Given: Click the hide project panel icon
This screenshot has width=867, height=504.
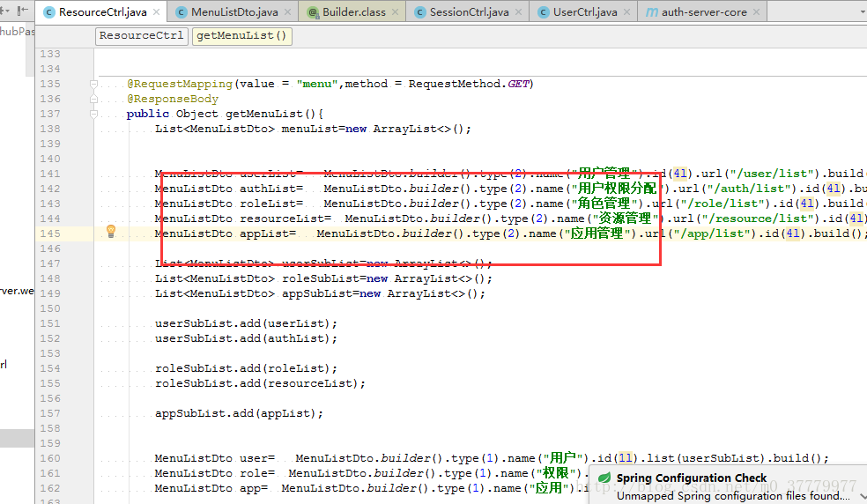Looking at the screenshot, I should tap(22, 10).
